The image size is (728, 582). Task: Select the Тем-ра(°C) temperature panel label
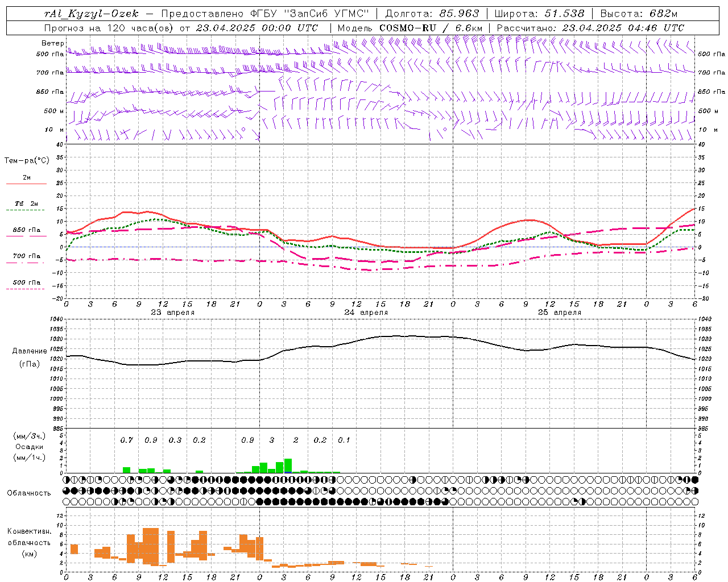coord(27,161)
